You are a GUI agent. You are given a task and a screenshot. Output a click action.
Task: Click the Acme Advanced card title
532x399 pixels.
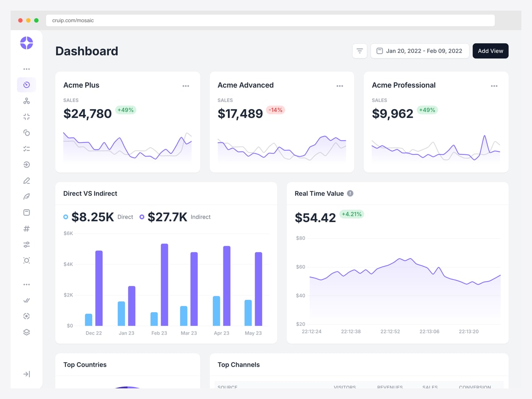(x=246, y=85)
